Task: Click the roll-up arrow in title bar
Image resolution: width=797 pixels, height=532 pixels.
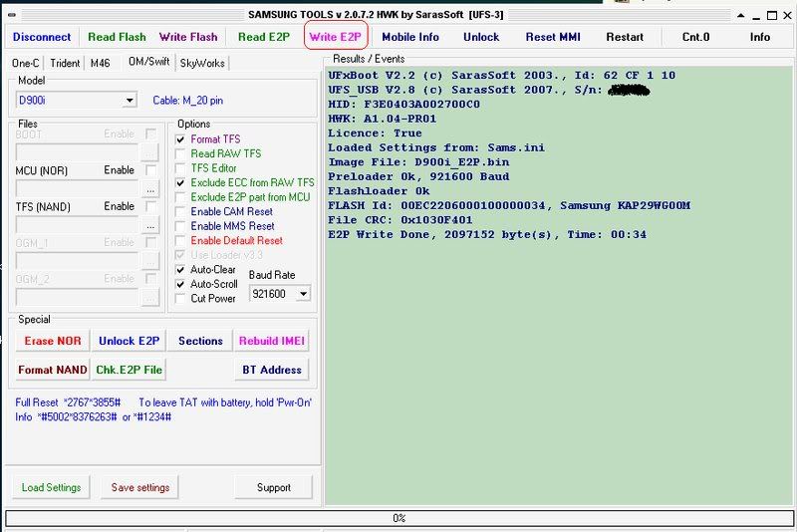Action: click(740, 16)
